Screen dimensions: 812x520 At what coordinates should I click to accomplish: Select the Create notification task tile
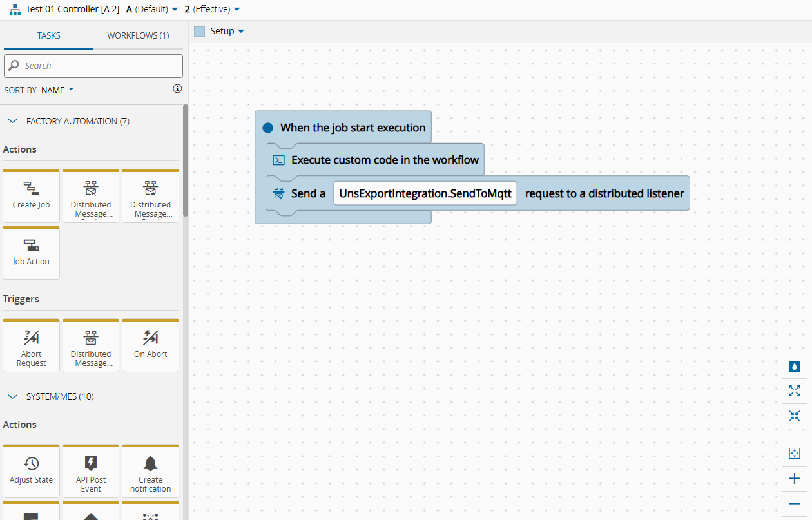[150, 471]
